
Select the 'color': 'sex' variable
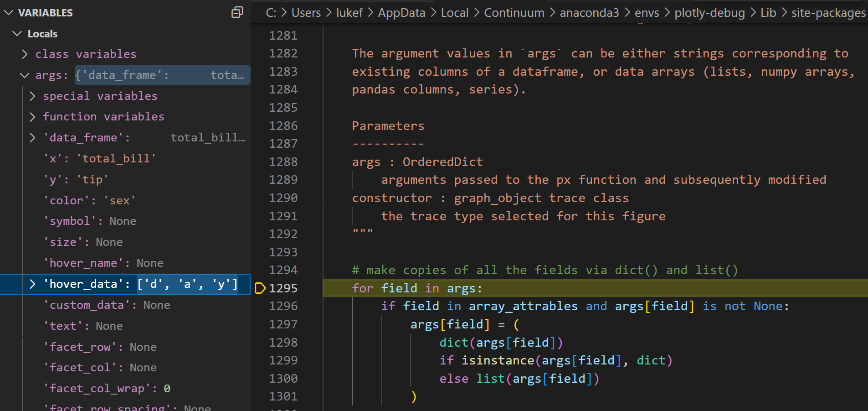pos(89,200)
